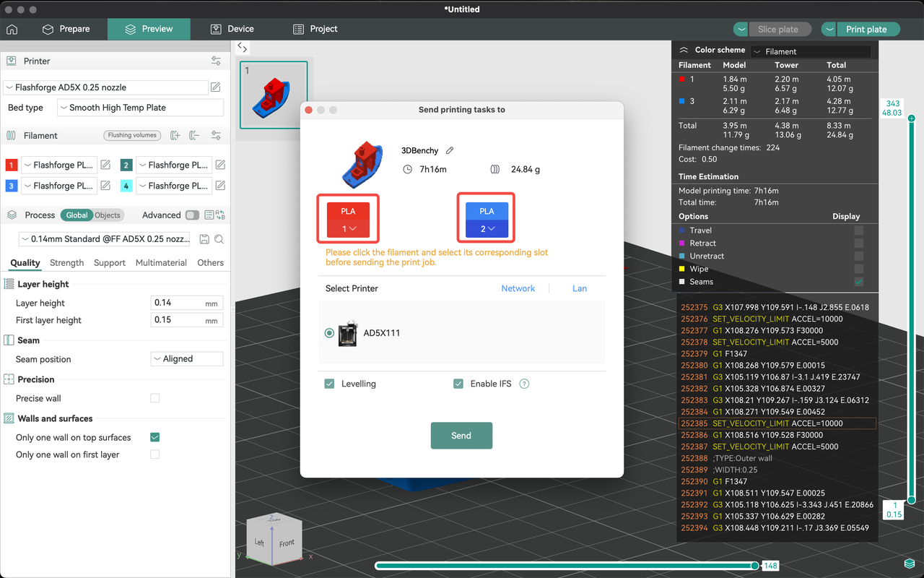Click the Lan link
924x578 pixels.
[580, 288]
